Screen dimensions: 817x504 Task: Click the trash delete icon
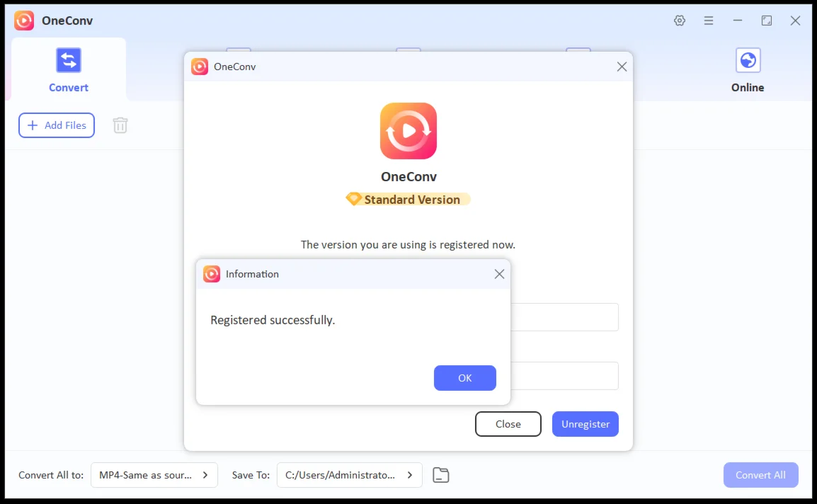pyautogui.click(x=120, y=125)
